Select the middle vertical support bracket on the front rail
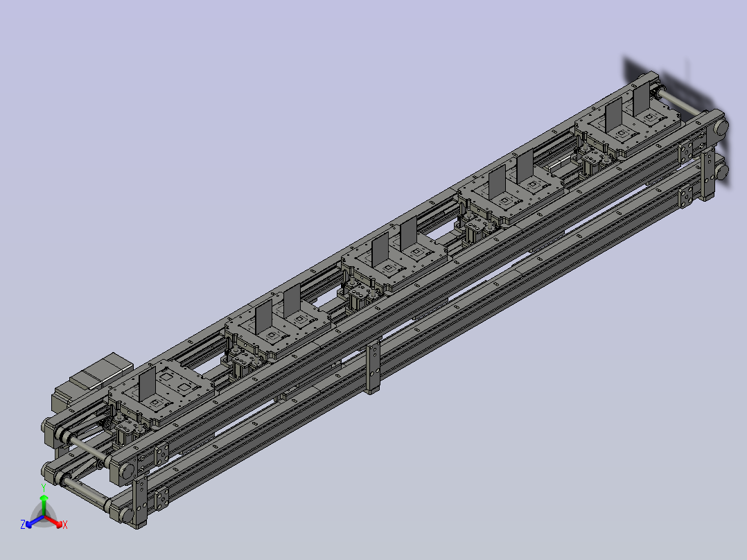 (373, 366)
